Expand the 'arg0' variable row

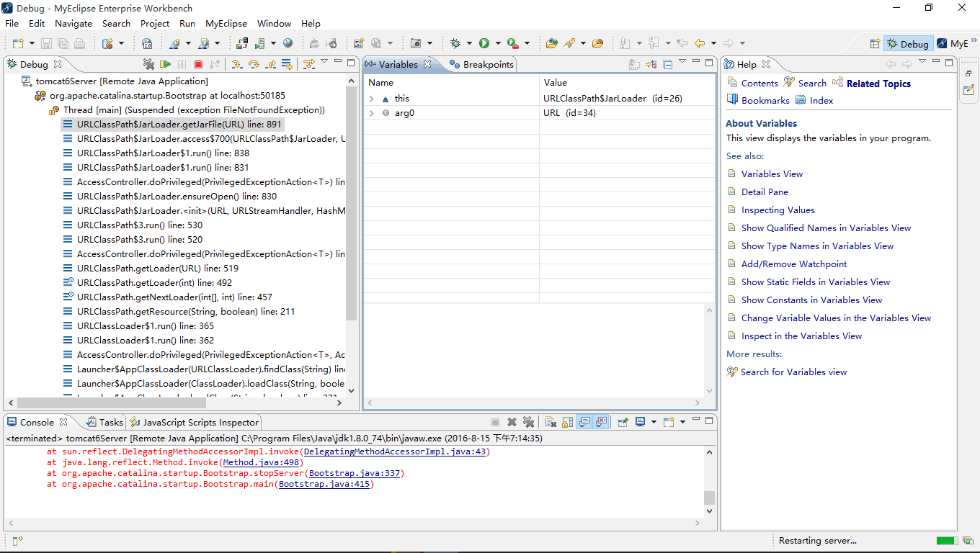372,113
